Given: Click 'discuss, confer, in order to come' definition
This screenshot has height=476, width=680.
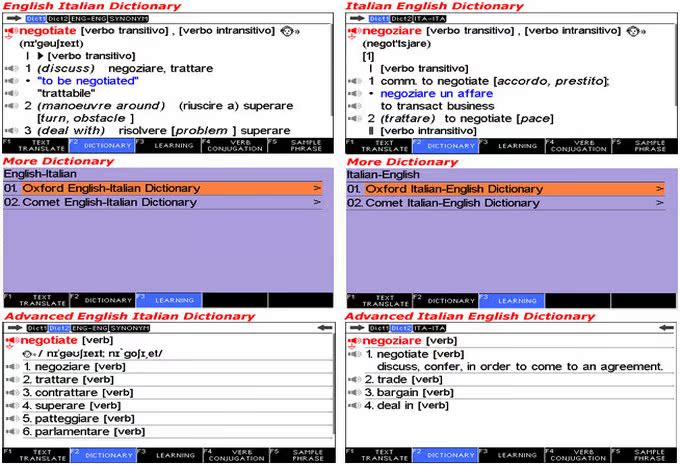Looking at the screenshot, I should click(x=520, y=367).
